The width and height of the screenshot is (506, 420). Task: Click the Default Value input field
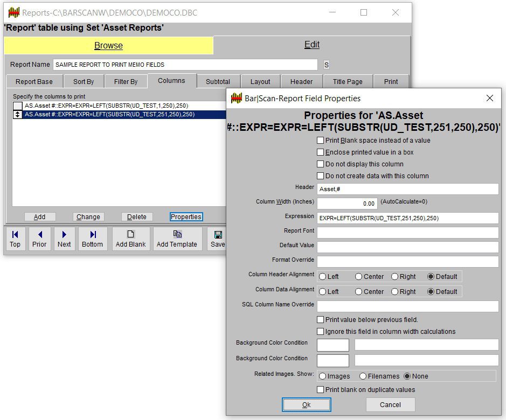[x=408, y=247]
